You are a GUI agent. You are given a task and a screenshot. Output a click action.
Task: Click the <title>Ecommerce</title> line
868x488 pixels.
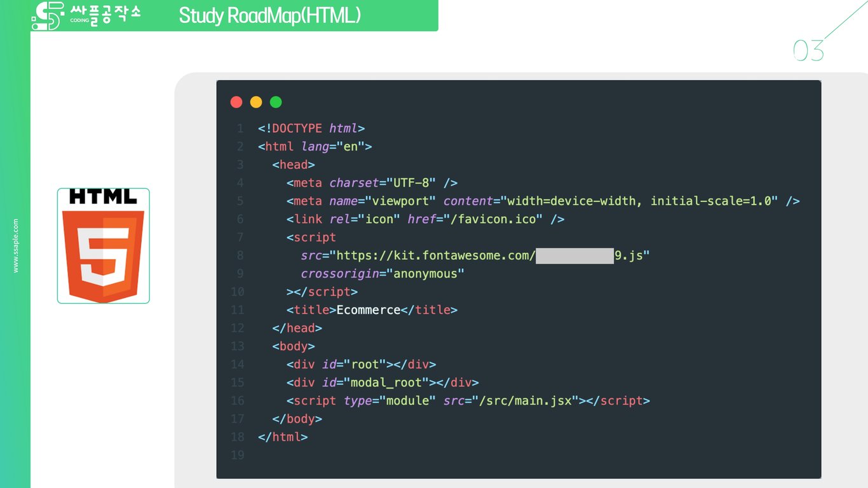coord(372,310)
